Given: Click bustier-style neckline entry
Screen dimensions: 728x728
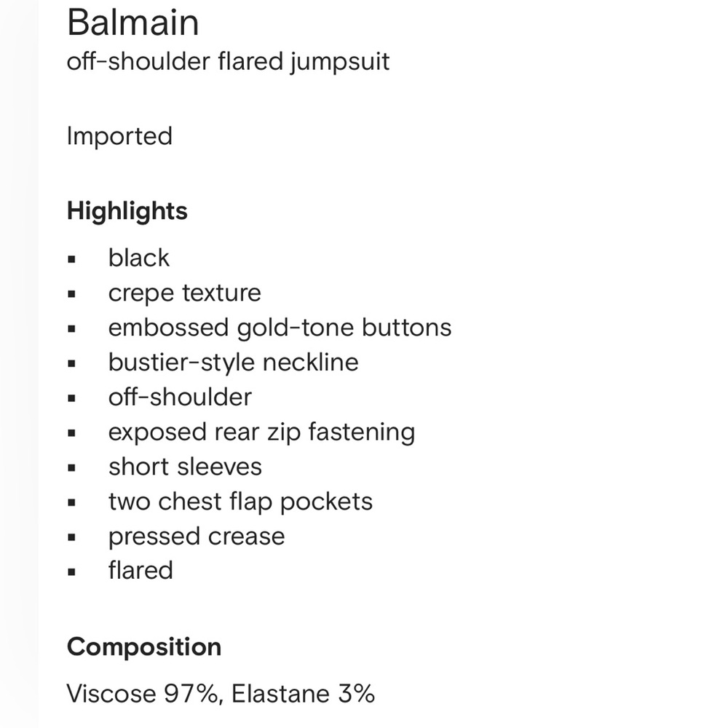Looking at the screenshot, I should 234,363.
